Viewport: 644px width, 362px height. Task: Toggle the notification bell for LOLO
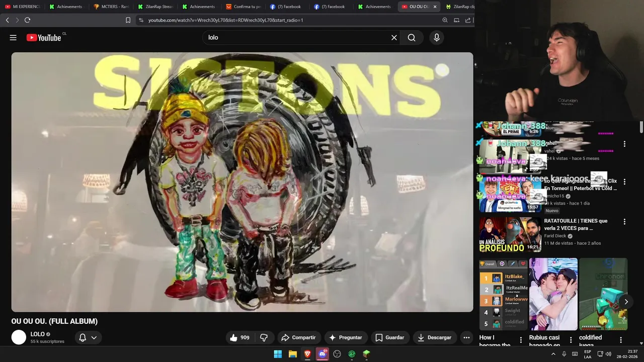pyautogui.click(x=83, y=337)
